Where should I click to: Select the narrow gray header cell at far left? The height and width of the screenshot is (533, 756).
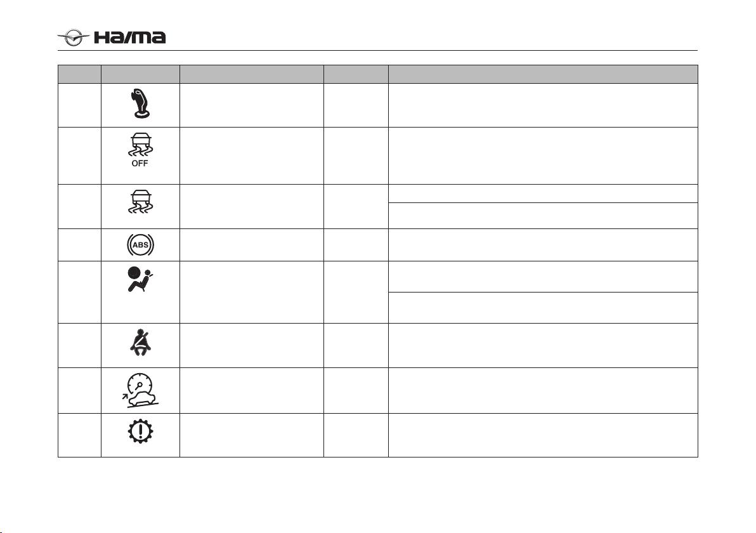click(x=79, y=74)
